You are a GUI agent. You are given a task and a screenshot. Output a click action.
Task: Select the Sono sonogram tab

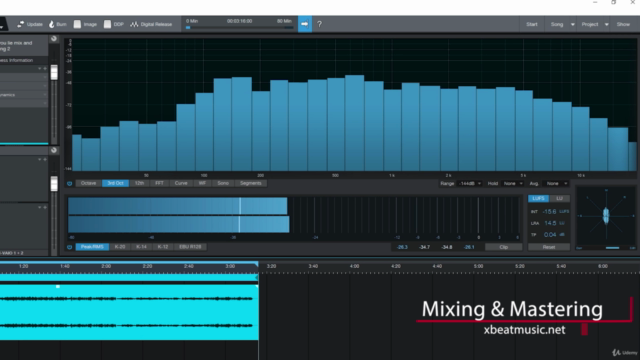(223, 183)
